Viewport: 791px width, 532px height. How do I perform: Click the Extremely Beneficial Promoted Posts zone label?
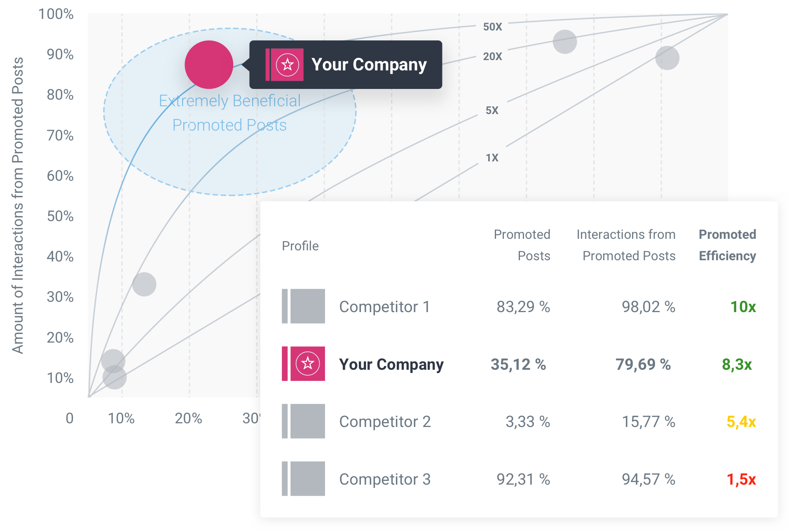230,113
